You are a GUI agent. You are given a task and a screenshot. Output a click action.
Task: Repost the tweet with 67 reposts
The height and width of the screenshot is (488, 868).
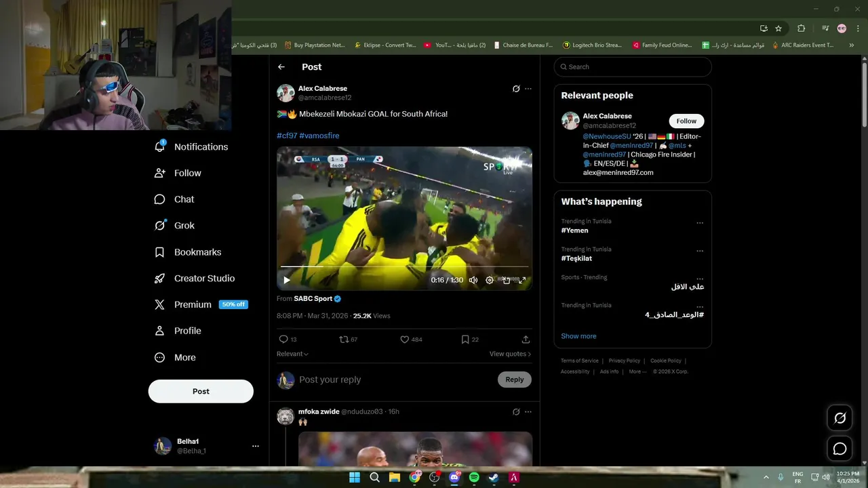coord(348,340)
